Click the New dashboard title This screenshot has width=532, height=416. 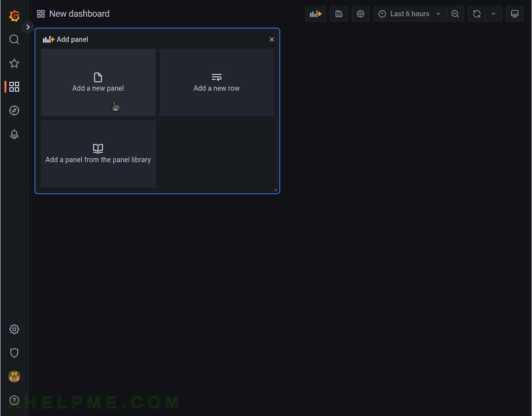point(79,14)
